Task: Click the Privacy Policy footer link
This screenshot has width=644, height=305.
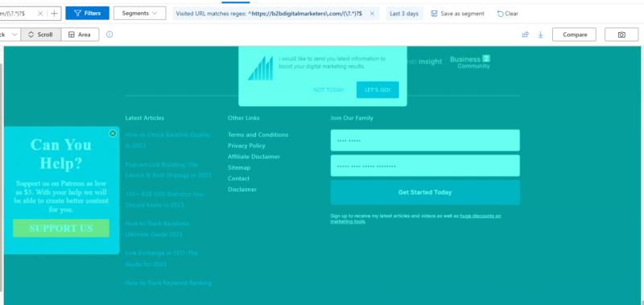Action: tap(246, 146)
